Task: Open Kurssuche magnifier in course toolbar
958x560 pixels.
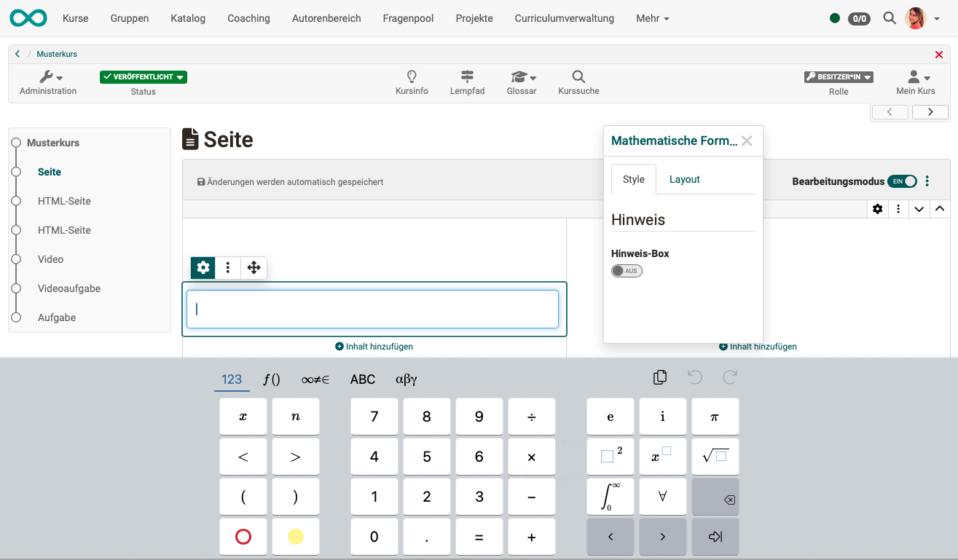Action: 578,76
